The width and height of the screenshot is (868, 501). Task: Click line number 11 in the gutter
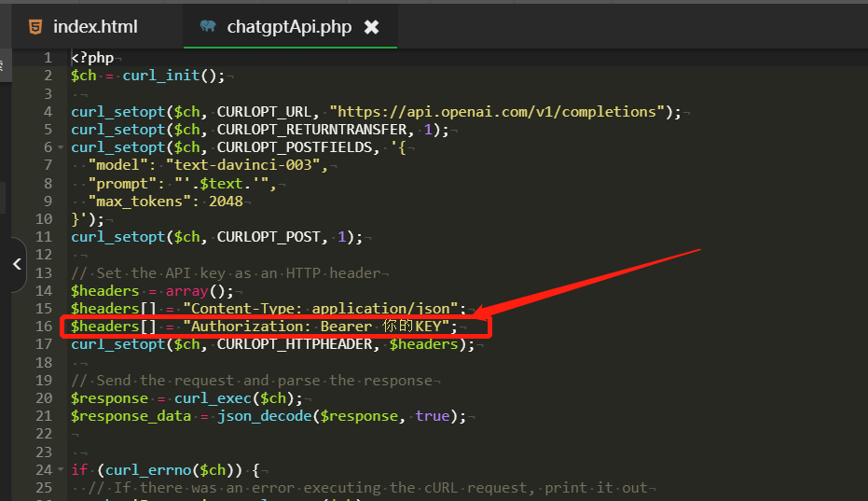click(x=43, y=237)
